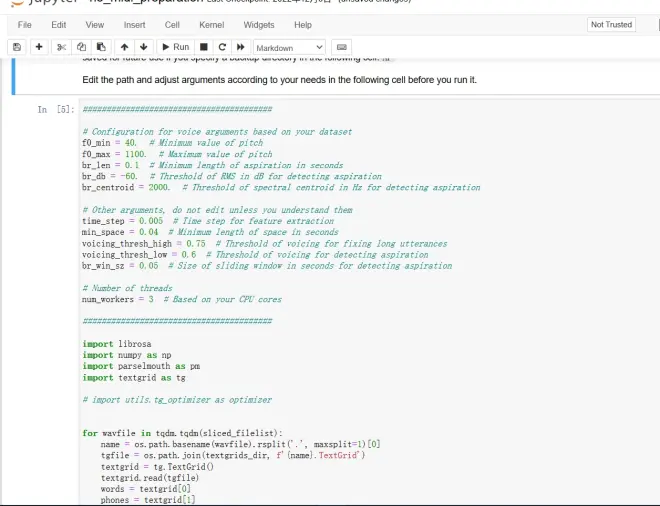The image size is (660, 506).
Task: Click the voicing_thresh_low = 0.6 line
Action: [255, 254]
